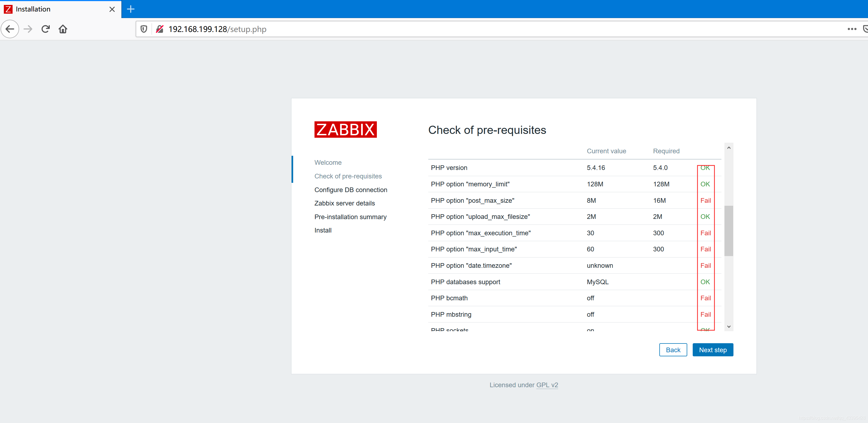
Task: Click the Check of pre-requisites heading
Action: coord(487,130)
